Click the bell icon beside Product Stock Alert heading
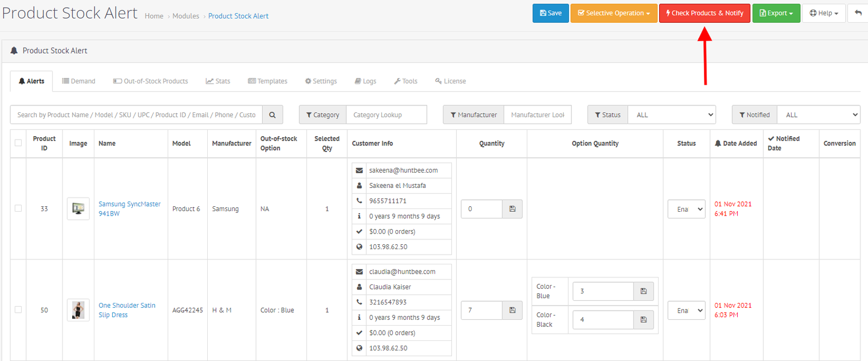The height and width of the screenshot is (361, 868). pos(14,50)
